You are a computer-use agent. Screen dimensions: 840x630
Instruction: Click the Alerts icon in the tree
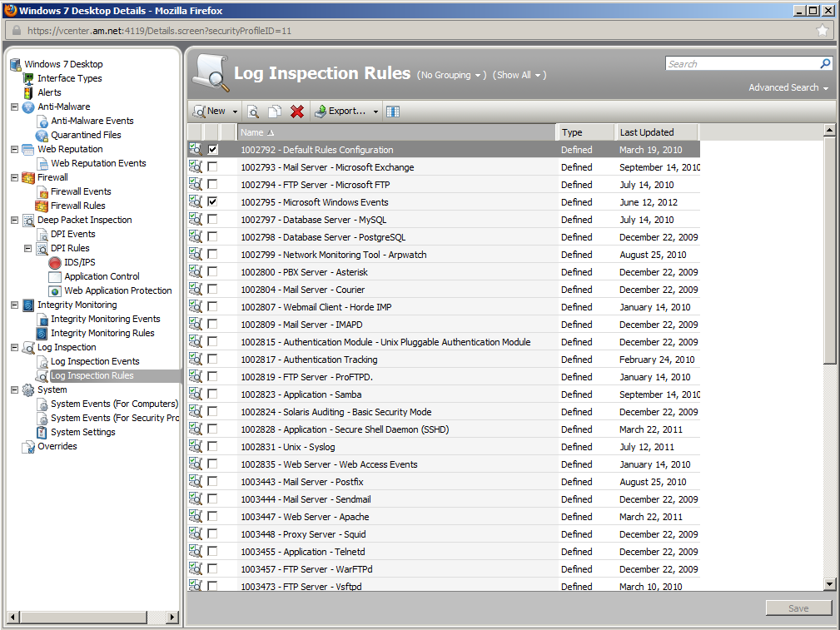28,92
